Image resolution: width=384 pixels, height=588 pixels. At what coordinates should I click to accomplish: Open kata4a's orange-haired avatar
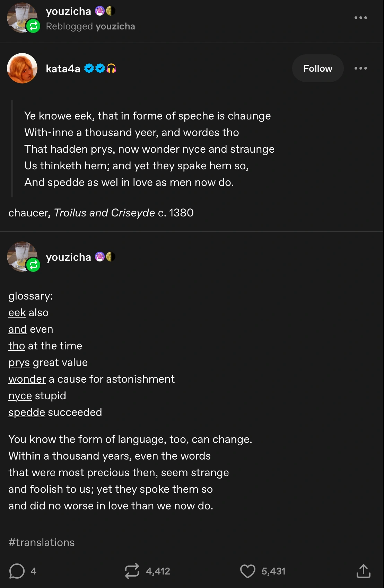[22, 68]
